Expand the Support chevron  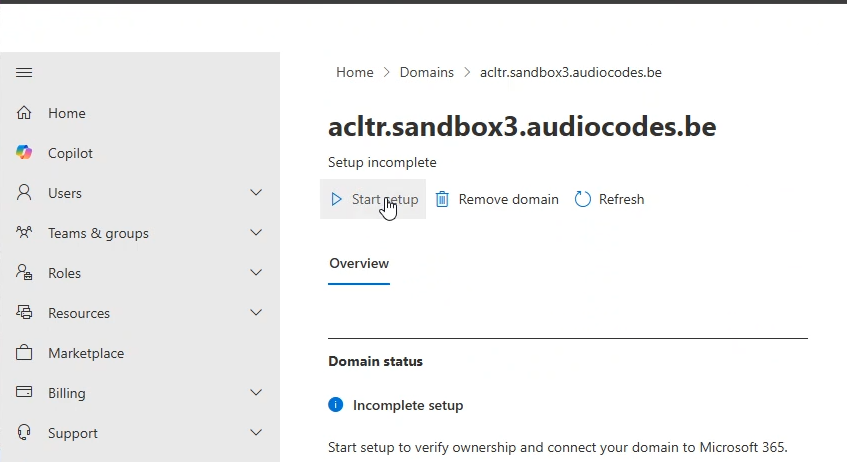256,432
